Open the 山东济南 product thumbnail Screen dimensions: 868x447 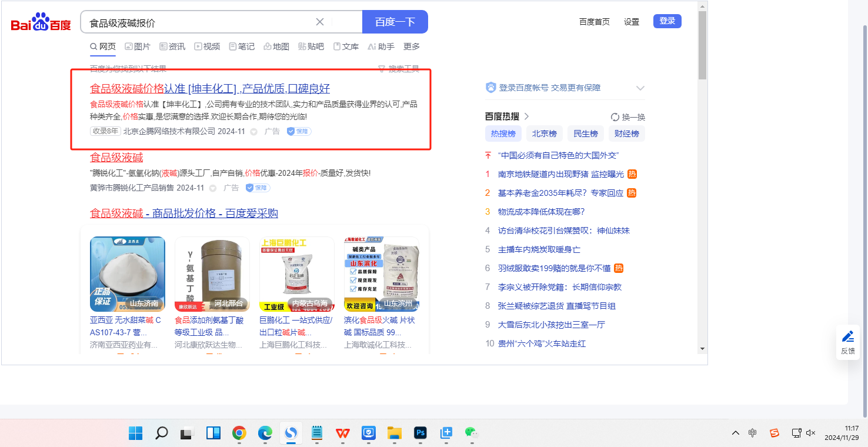coord(128,274)
